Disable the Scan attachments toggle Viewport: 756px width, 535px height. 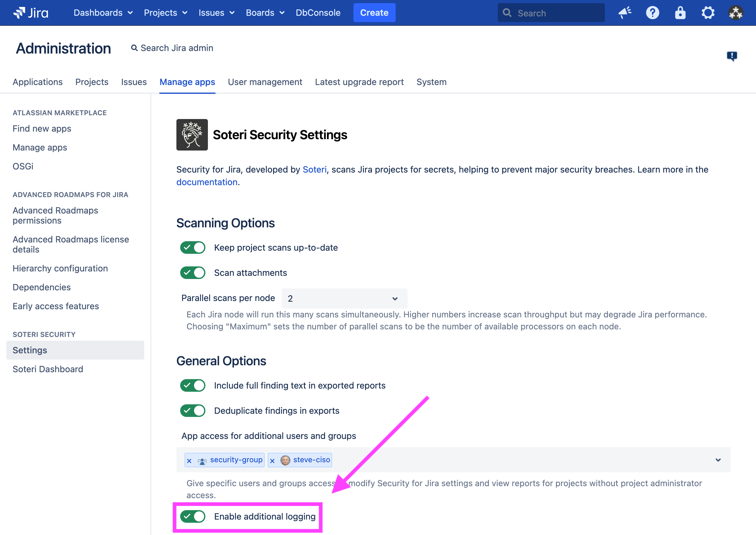(193, 272)
